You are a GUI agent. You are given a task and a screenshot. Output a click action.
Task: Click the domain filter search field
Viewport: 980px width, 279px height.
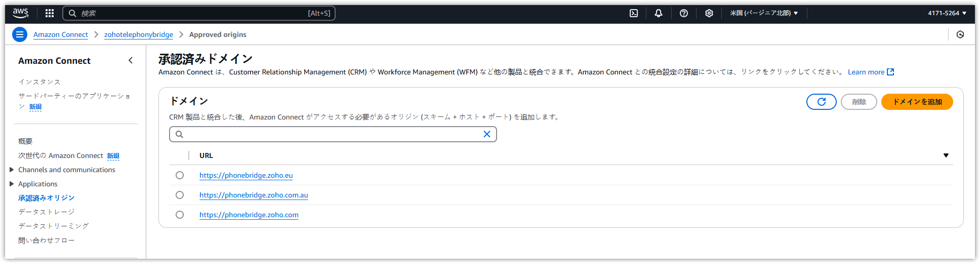333,134
